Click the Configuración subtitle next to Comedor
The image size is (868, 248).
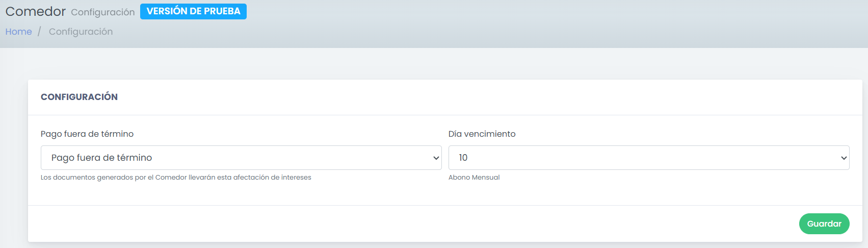[102, 12]
